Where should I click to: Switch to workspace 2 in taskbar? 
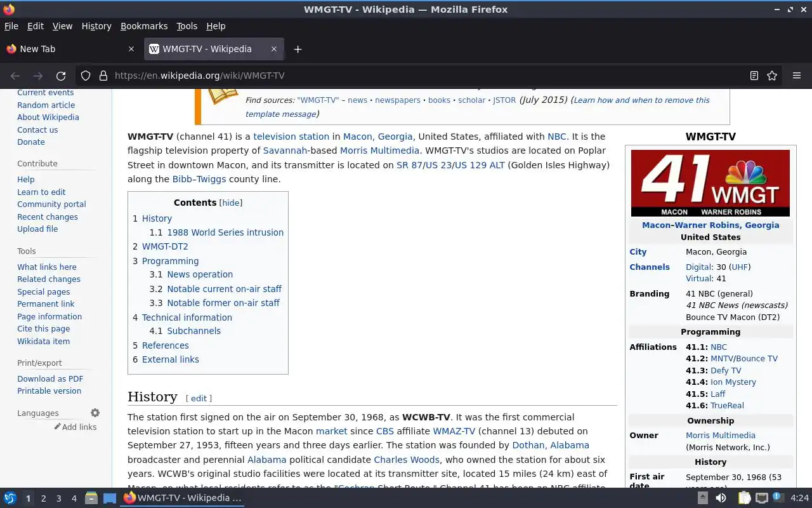coord(44,498)
